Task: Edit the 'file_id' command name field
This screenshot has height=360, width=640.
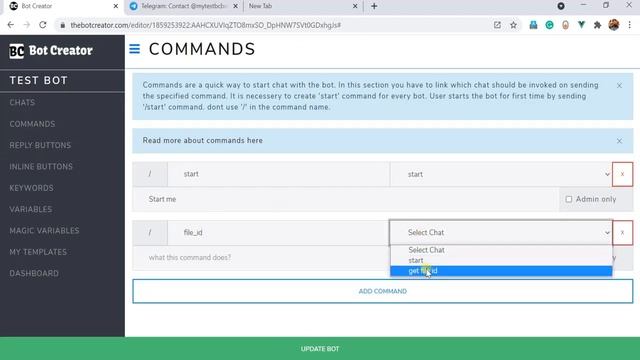Action: tap(278, 233)
